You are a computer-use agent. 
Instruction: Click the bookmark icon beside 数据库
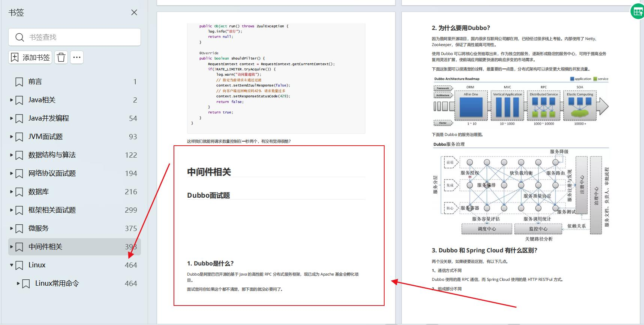[x=19, y=192]
